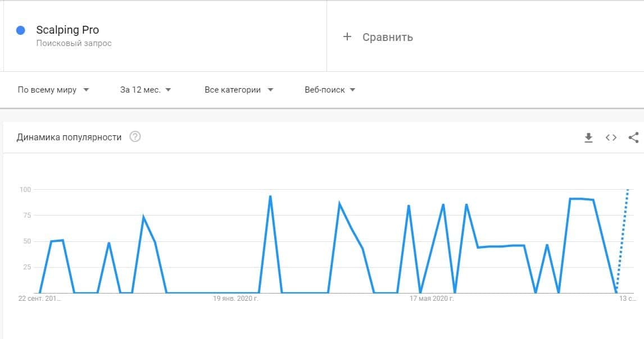644x339 pixels.
Task: Select the 19 янв. 2020 г. axis date
Action: click(235, 299)
